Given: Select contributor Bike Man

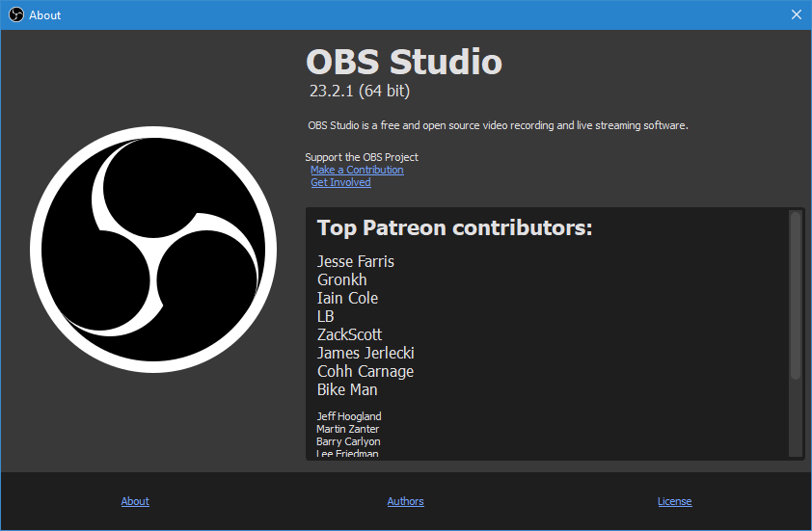Looking at the screenshot, I should 347,389.
